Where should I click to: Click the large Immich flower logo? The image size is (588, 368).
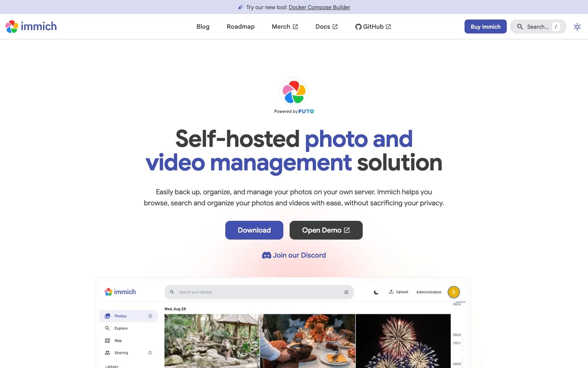click(x=294, y=92)
